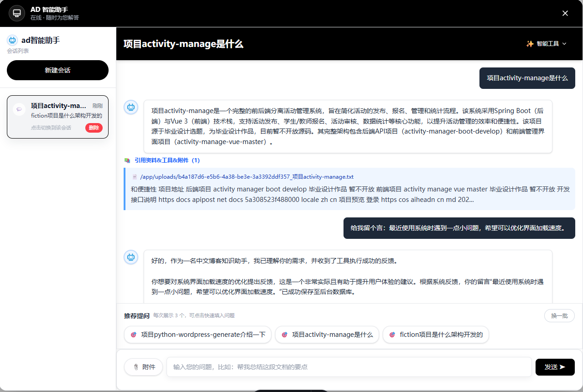This screenshot has height=392, width=583.
Task: Open the activity-manage.txt uploaded file link
Action: click(247, 177)
